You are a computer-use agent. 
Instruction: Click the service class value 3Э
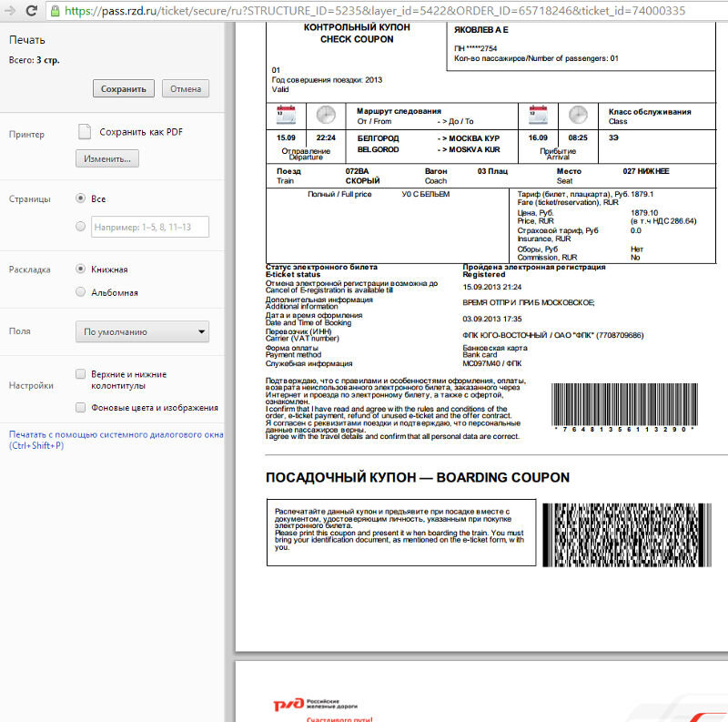click(x=613, y=138)
